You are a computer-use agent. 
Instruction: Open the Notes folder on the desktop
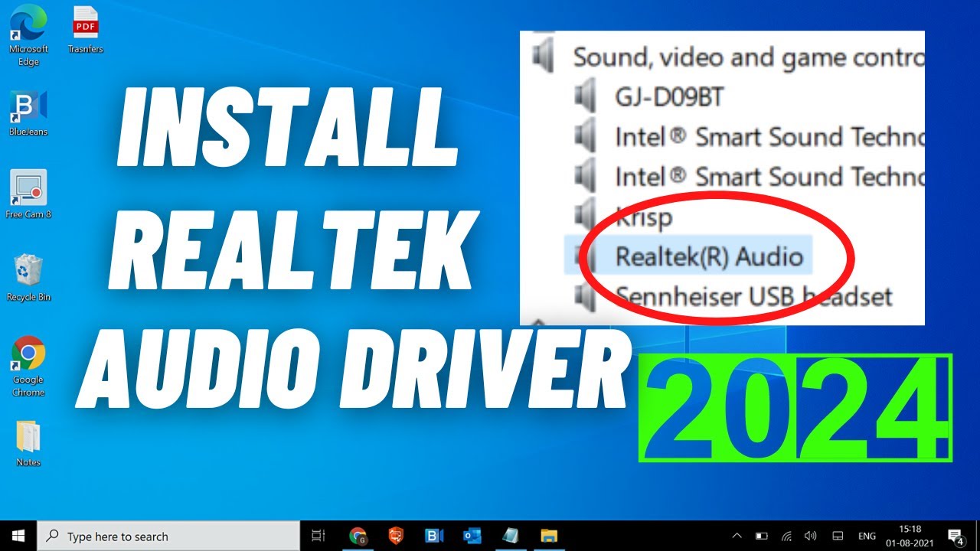click(x=28, y=442)
